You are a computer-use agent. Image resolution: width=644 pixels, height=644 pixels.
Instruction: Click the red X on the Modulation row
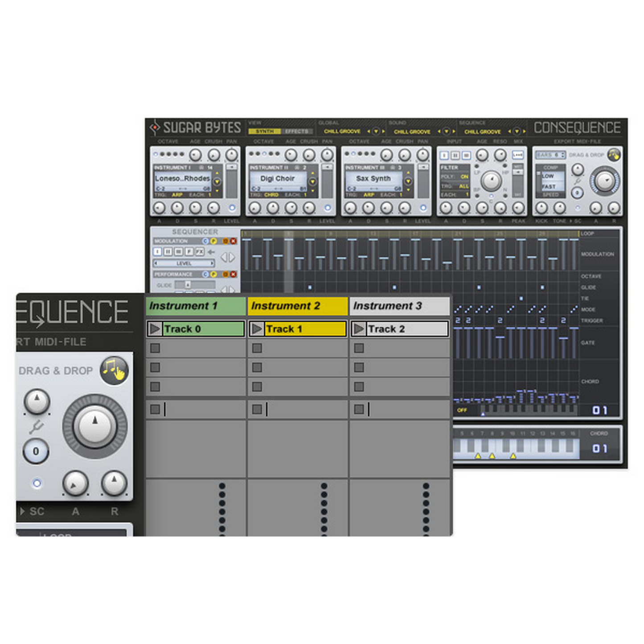(x=233, y=241)
